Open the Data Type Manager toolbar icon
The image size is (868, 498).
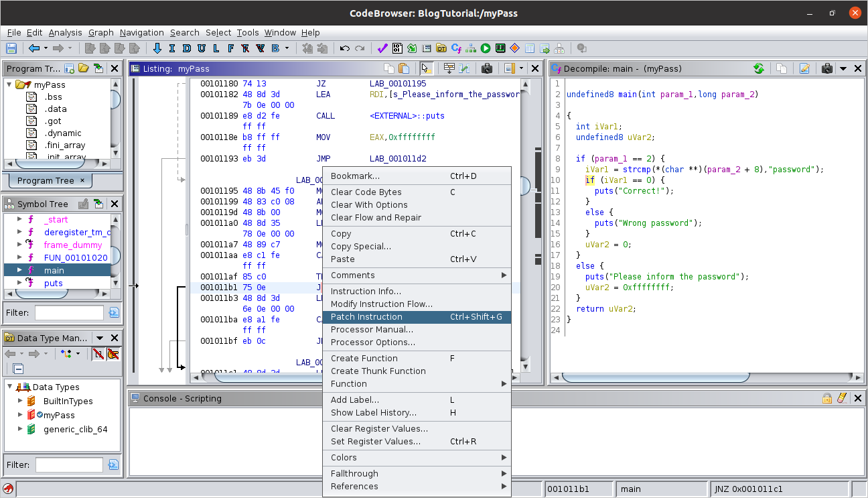click(441, 48)
